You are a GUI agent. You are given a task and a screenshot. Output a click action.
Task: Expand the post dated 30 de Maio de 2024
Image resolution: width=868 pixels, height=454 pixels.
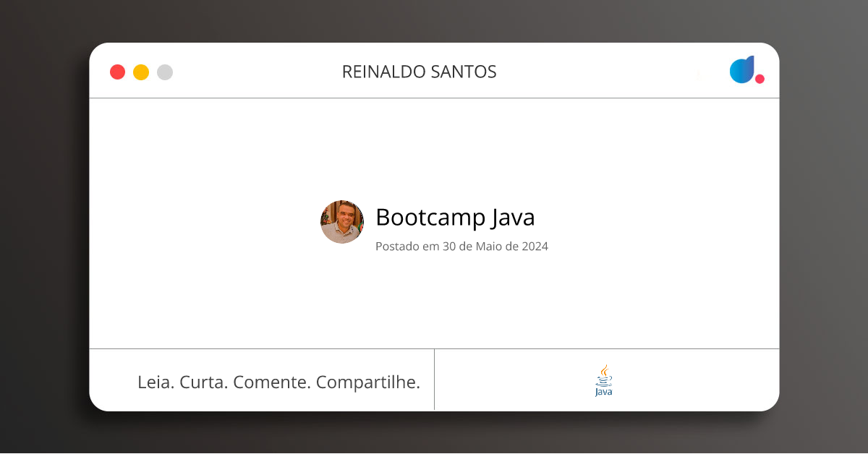[461, 246]
